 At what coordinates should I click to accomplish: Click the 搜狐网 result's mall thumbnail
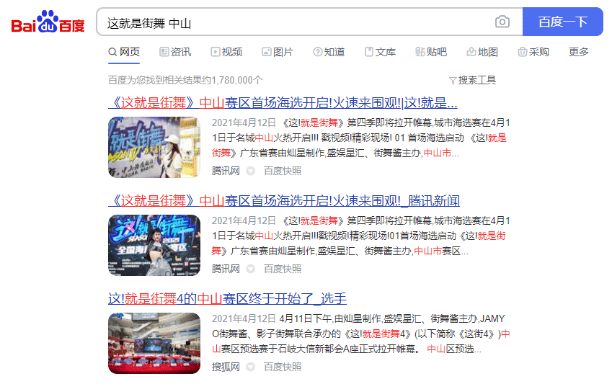pos(154,343)
